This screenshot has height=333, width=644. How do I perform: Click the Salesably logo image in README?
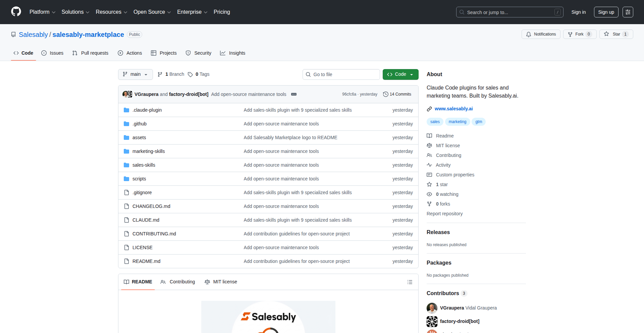(268, 317)
